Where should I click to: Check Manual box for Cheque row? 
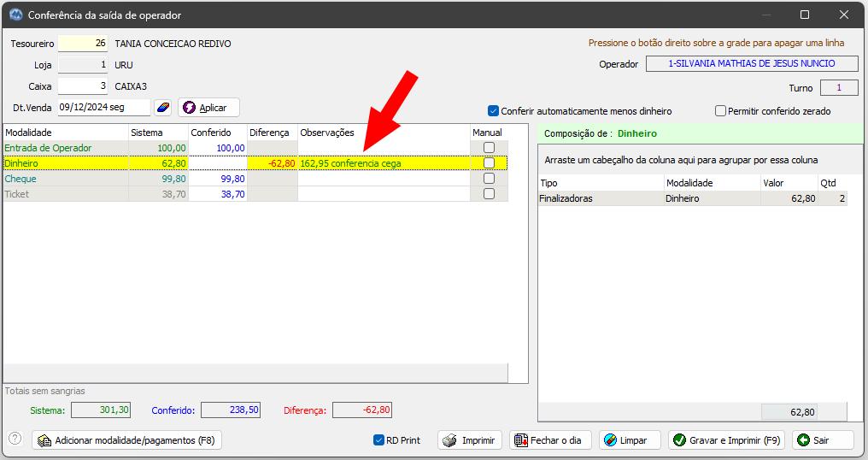(x=489, y=179)
